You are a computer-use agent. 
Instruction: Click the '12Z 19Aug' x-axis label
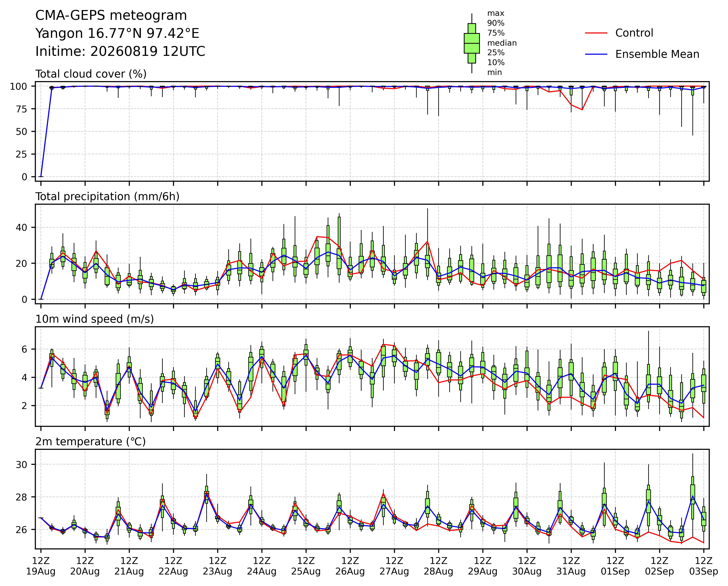(41, 566)
